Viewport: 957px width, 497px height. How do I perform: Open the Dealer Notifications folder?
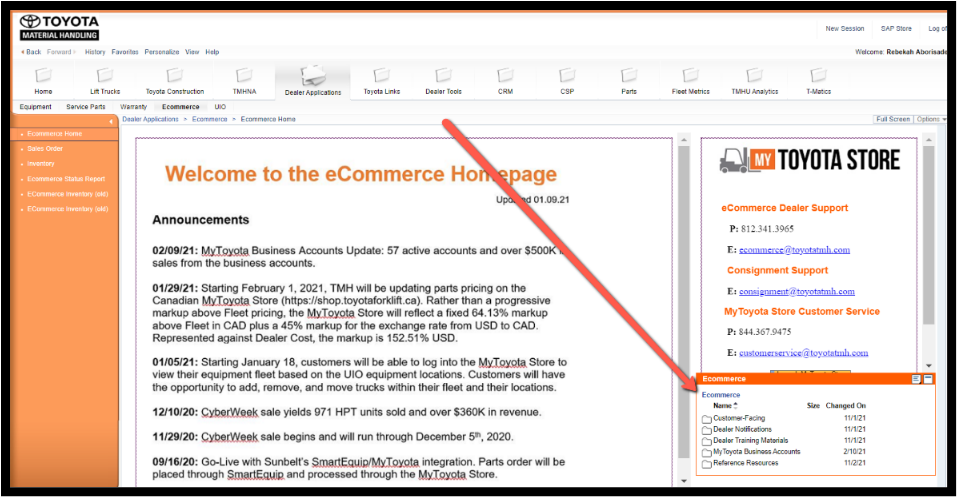pyautogui.click(x=742, y=429)
